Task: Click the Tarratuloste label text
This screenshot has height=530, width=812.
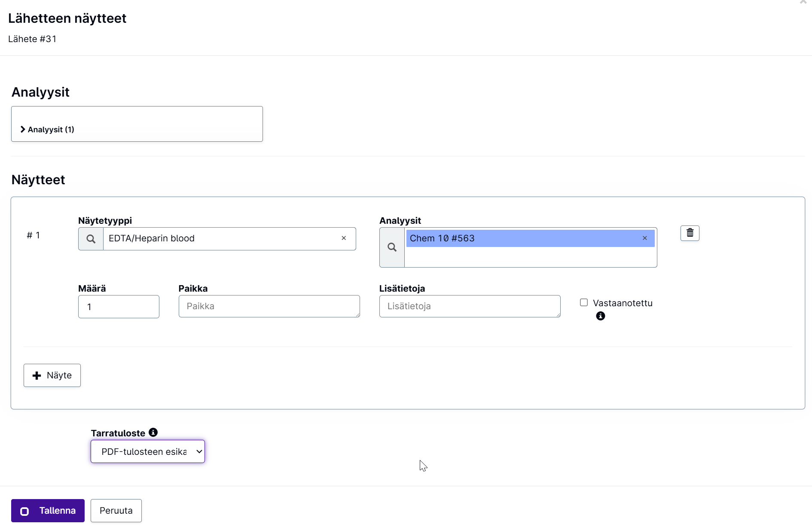Action: pos(118,433)
